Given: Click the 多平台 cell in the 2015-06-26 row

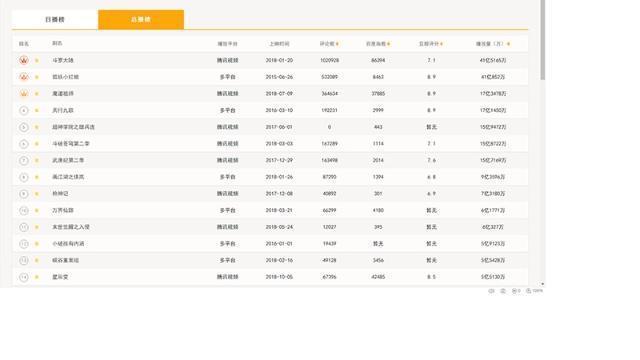Looking at the screenshot, I should coord(227,77).
